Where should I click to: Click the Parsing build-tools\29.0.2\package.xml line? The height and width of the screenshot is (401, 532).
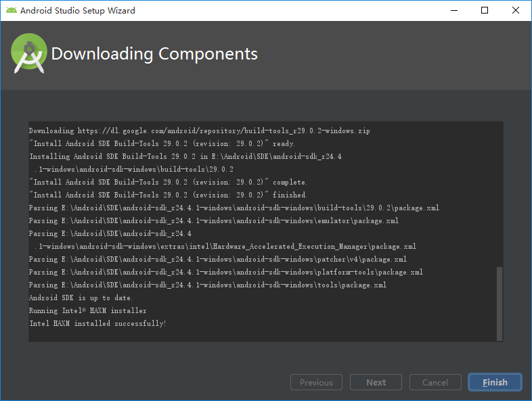click(234, 208)
